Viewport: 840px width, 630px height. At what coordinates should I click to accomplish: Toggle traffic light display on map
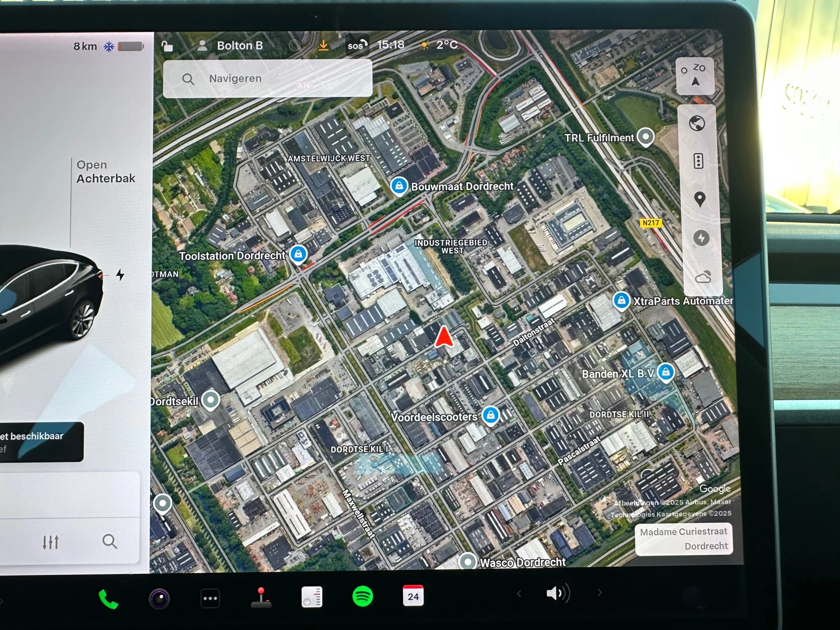(698, 161)
